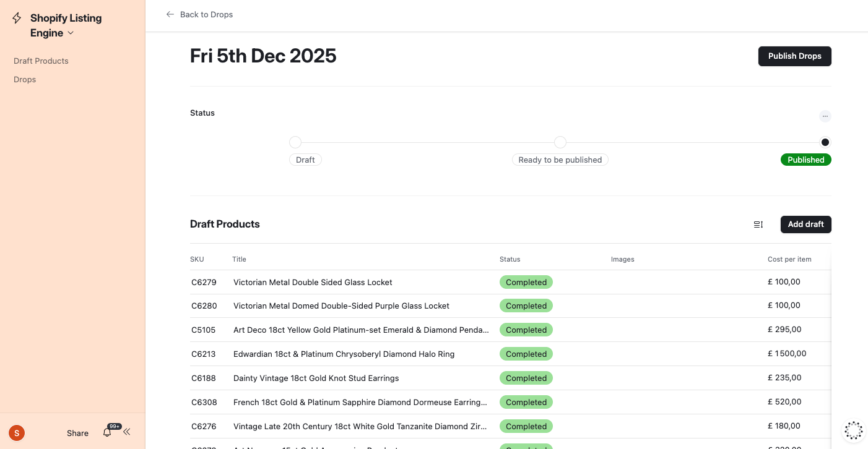Click the Shopify Listing Engine lightning icon
Screen dimensions: 868x449
17,18
